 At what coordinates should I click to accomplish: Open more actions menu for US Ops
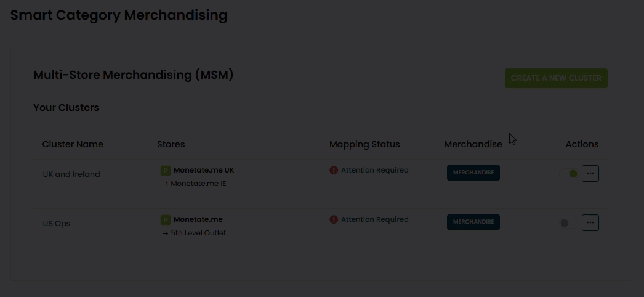coord(590,223)
